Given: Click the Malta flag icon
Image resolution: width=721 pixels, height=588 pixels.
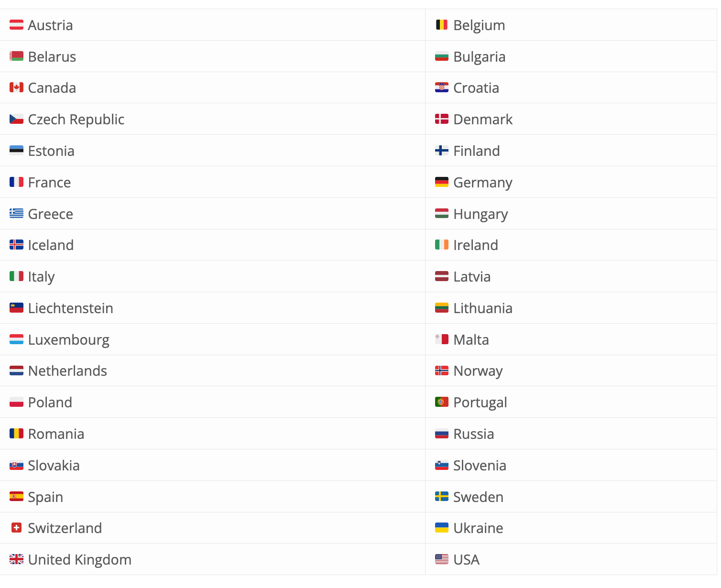Looking at the screenshot, I should [x=441, y=339].
